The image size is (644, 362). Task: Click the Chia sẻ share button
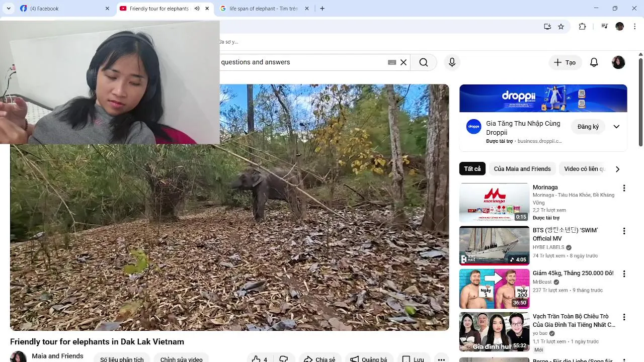(320, 359)
